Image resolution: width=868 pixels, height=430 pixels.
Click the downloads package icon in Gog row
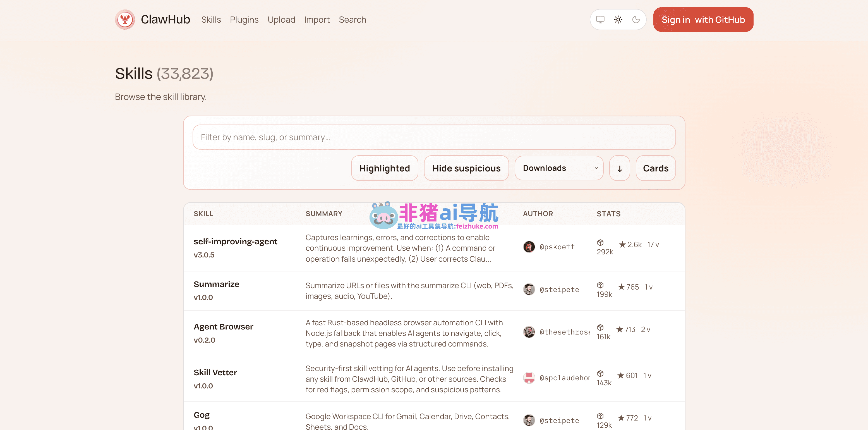tap(600, 416)
